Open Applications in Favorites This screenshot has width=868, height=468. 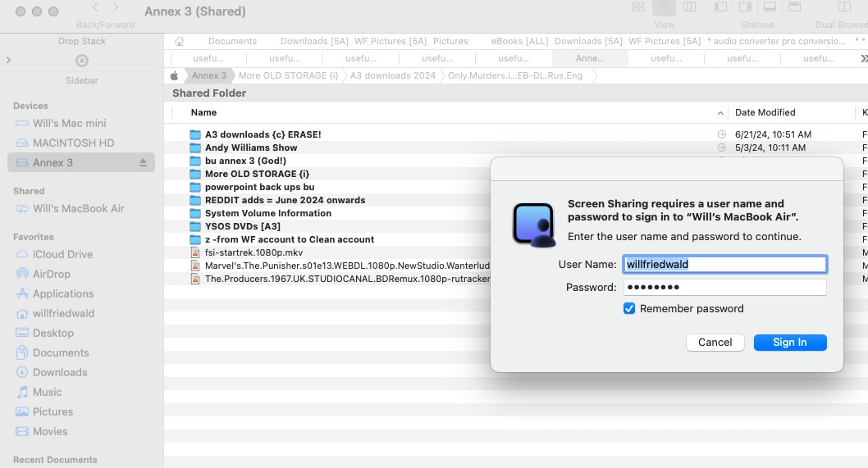click(81, 293)
